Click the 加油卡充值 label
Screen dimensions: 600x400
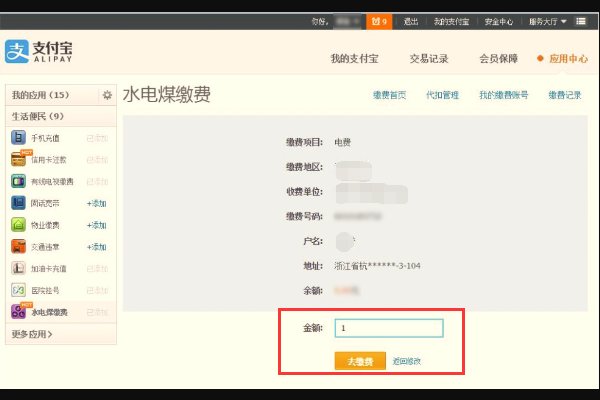tap(49, 269)
